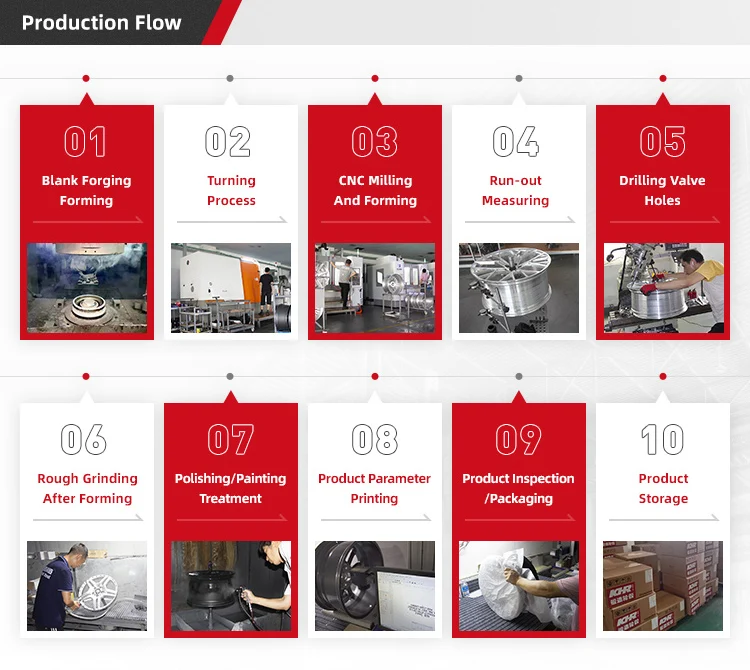The width and height of the screenshot is (750, 670).
Task: Select the CNC Milling And Forming image
Action: (375, 288)
